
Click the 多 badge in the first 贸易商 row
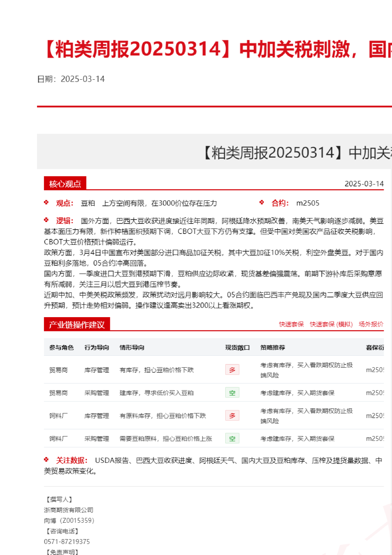(232, 370)
